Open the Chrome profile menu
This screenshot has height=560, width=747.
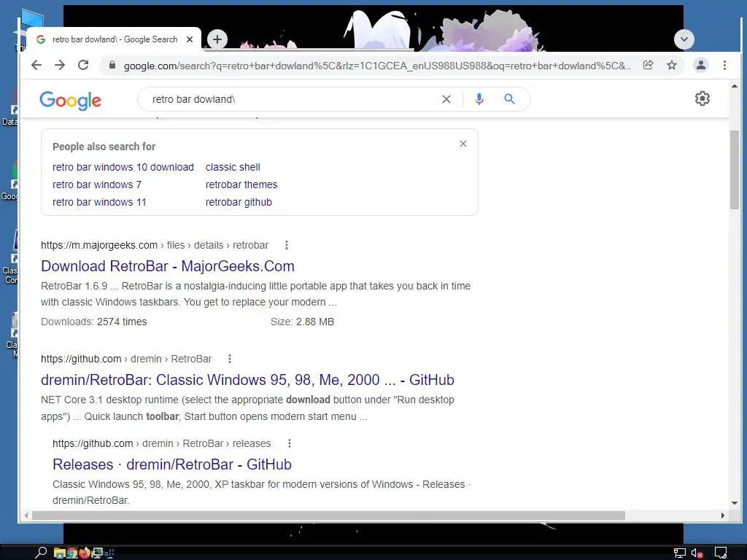[701, 65]
